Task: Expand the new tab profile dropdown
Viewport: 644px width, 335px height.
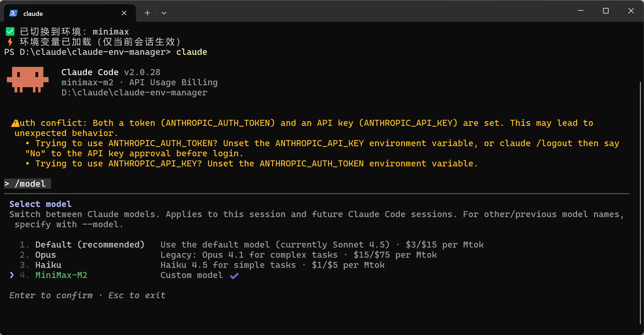Action: click(x=164, y=13)
